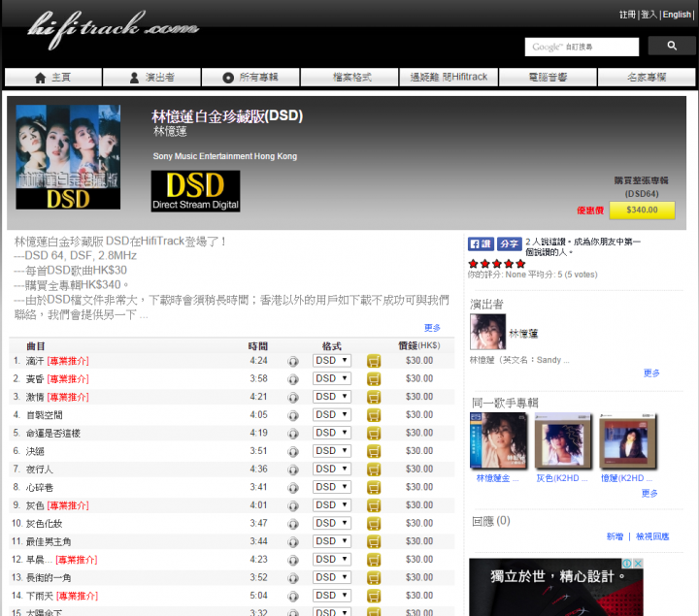Click the Google custom search field
This screenshot has height=616, width=699.
582,47
